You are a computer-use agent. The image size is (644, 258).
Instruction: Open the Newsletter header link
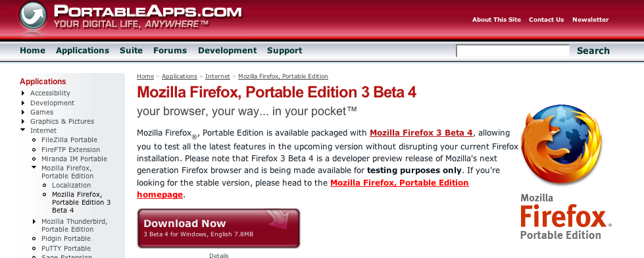[x=591, y=19]
